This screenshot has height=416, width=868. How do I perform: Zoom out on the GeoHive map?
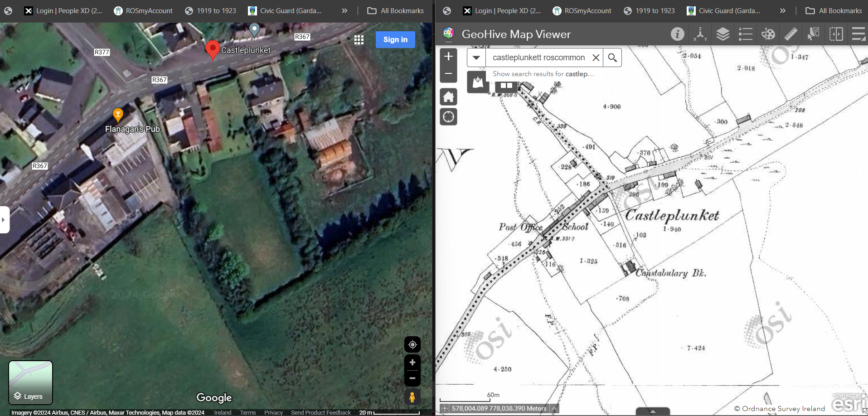coord(449,73)
